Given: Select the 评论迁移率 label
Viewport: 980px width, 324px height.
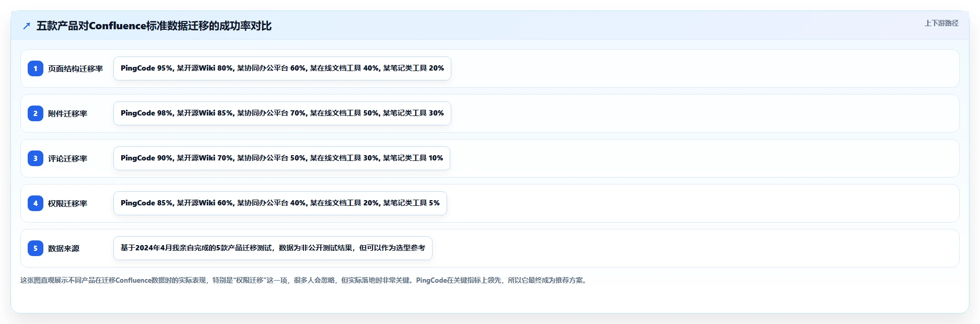Looking at the screenshot, I should [67, 158].
